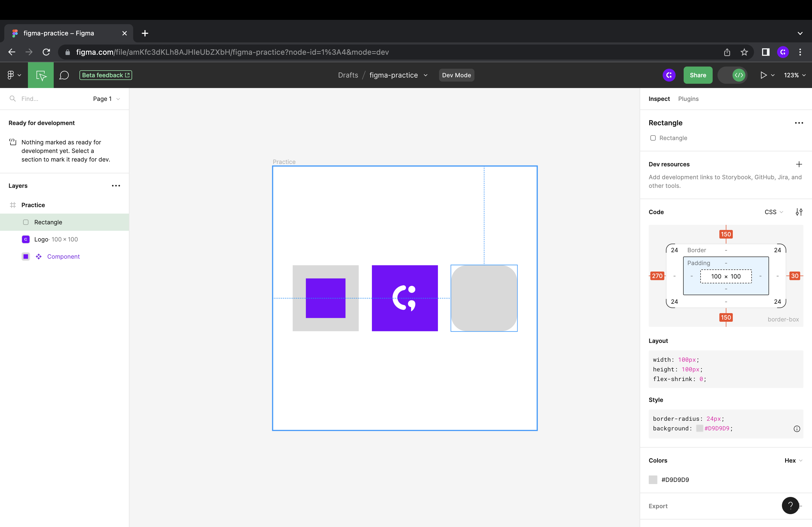Open the Hex color format dropdown
The height and width of the screenshot is (527, 812).
coord(793,460)
